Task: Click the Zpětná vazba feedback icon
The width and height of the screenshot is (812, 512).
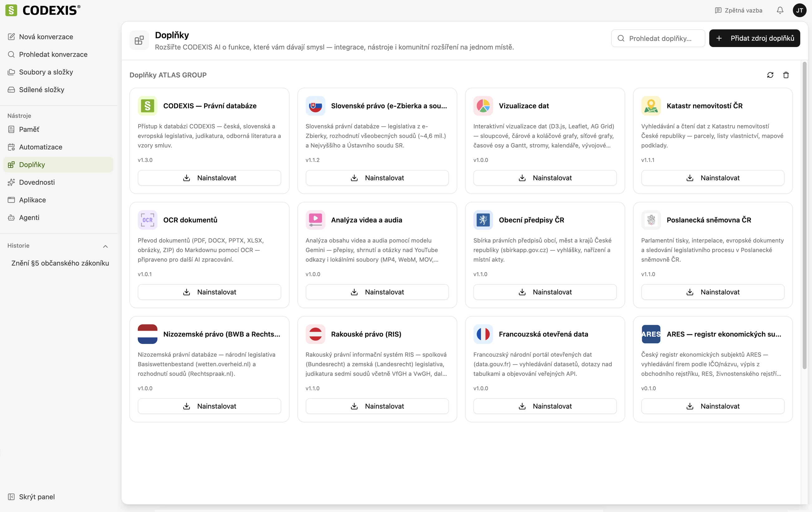Action: (718, 10)
